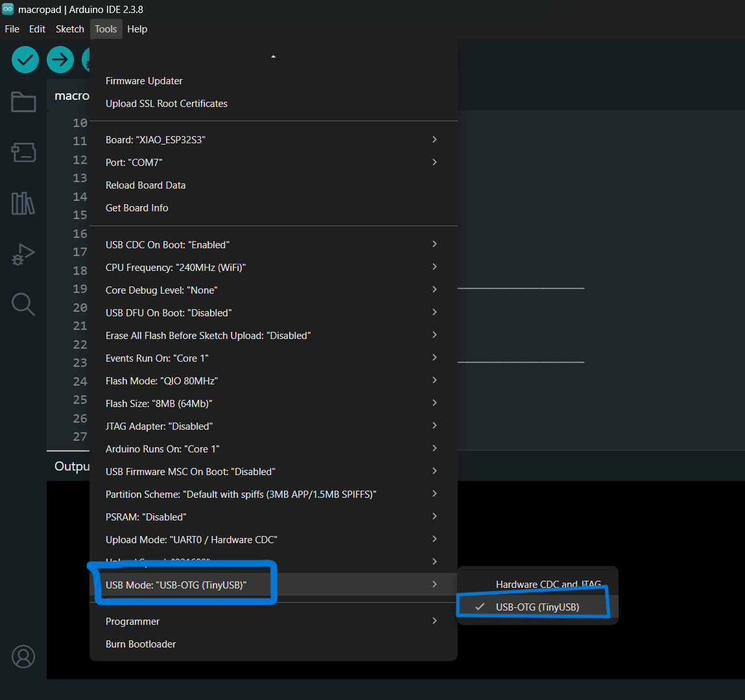Expand Core Debug Level submenu
745x700 pixels.
tap(273, 290)
